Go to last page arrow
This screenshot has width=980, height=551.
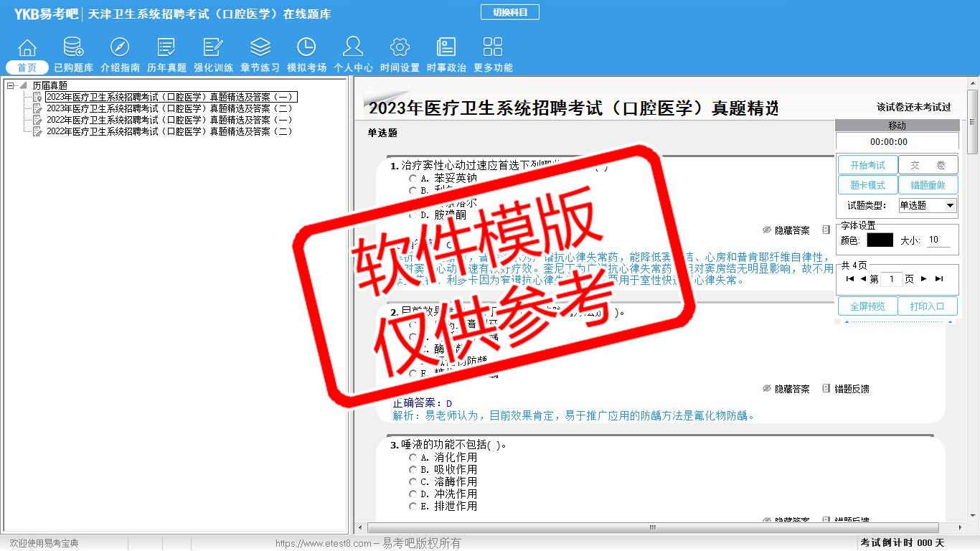tap(939, 279)
